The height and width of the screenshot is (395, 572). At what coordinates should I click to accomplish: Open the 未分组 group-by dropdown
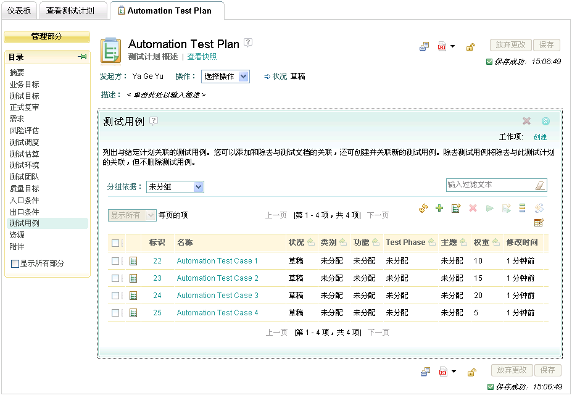(x=174, y=187)
